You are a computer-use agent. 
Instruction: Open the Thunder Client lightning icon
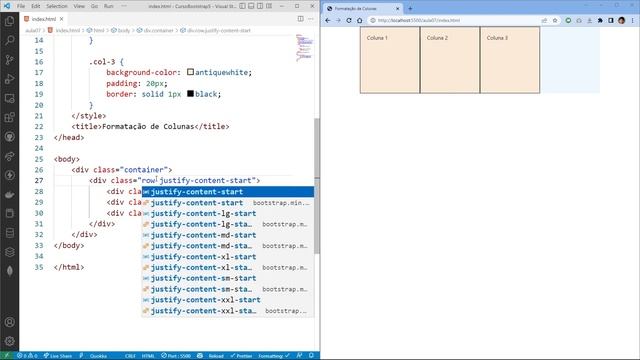pos(9,176)
